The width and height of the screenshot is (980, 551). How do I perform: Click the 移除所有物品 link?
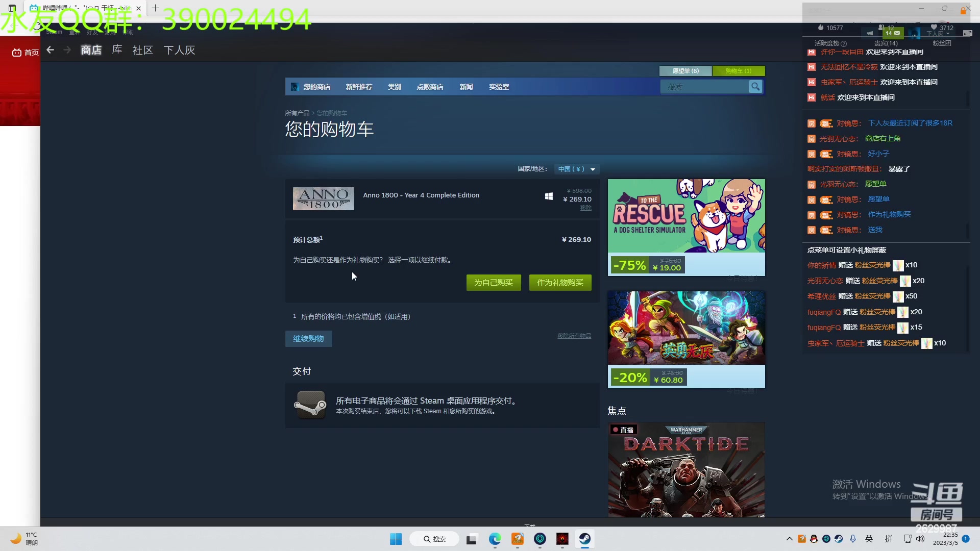pyautogui.click(x=574, y=336)
